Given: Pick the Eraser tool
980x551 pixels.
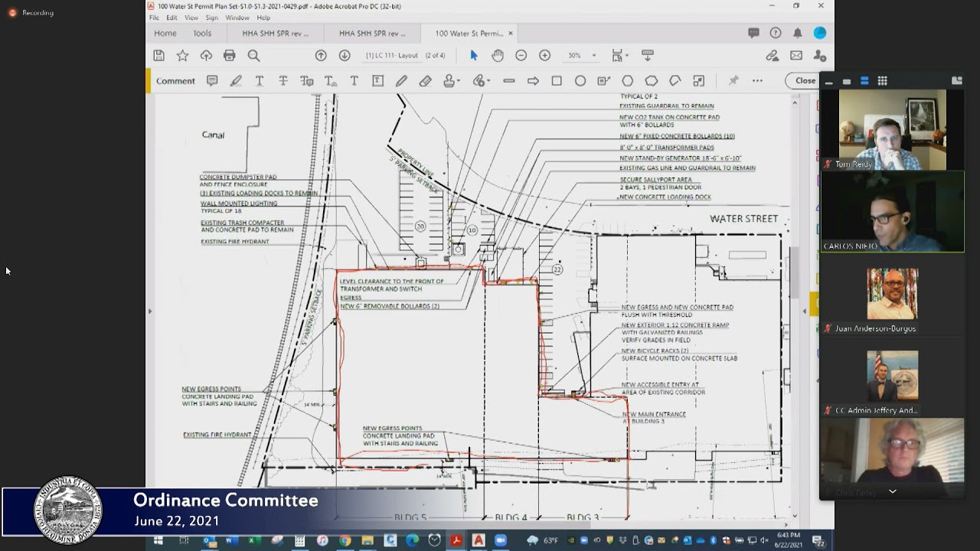Looking at the screenshot, I should [425, 80].
